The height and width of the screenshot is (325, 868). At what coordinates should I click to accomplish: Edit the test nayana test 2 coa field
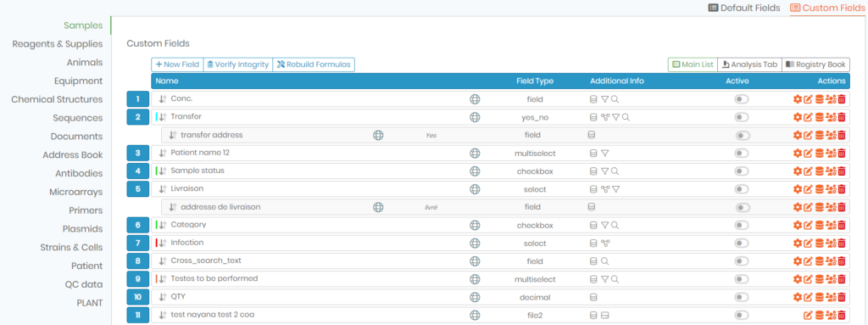tap(808, 316)
